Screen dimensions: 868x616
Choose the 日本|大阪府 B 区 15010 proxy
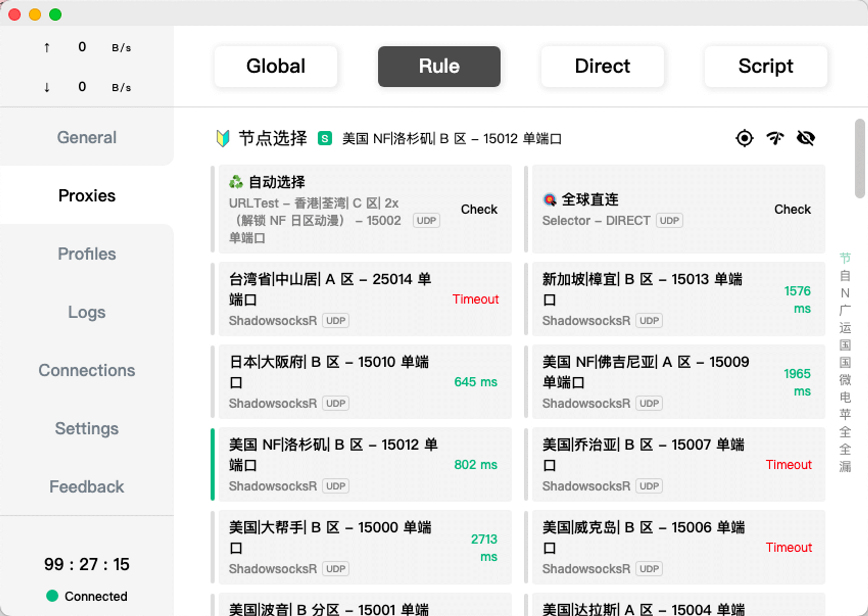pos(365,381)
